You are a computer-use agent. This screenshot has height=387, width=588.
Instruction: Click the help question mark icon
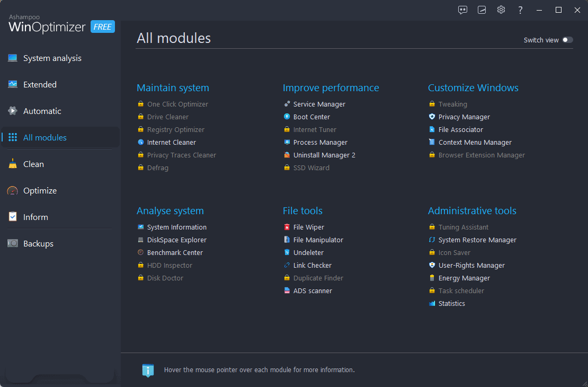click(x=520, y=10)
